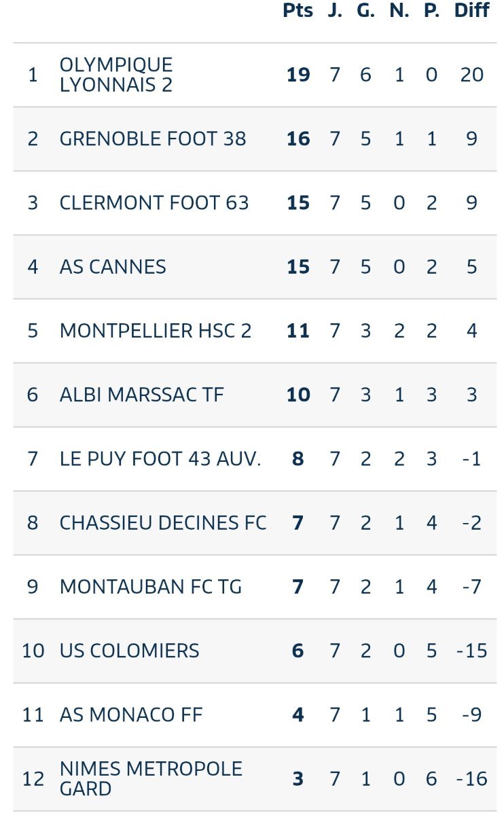This screenshot has width=504, height=815.
Task: Choose ALBI MARSSAC TF in standings
Action: tap(141, 395)
